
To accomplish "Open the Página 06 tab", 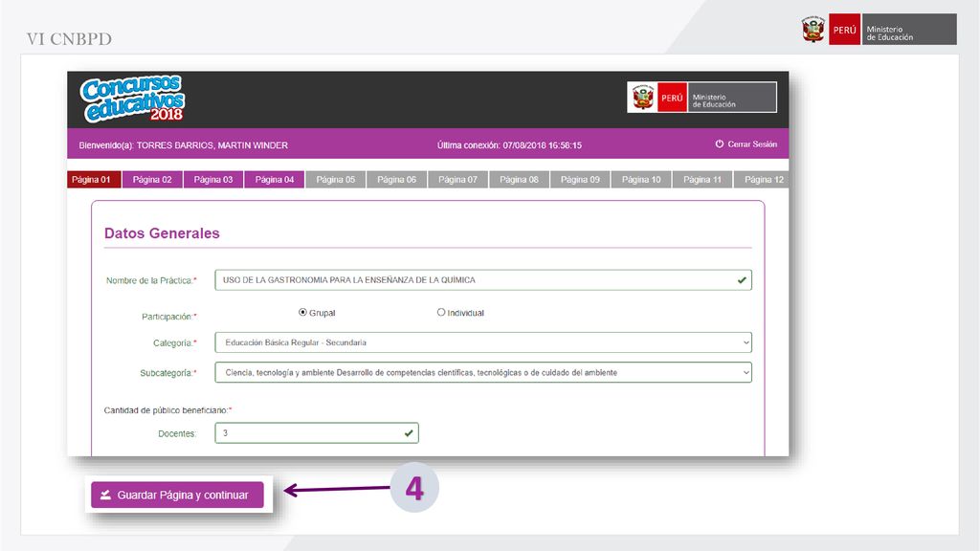I will pyautogui.click(x=396, y=179).
